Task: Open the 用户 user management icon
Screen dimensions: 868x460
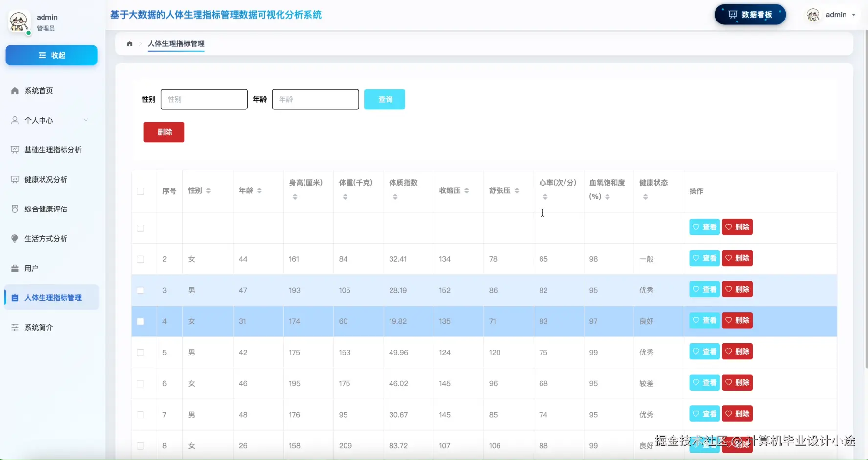Action: coord(14,268)
